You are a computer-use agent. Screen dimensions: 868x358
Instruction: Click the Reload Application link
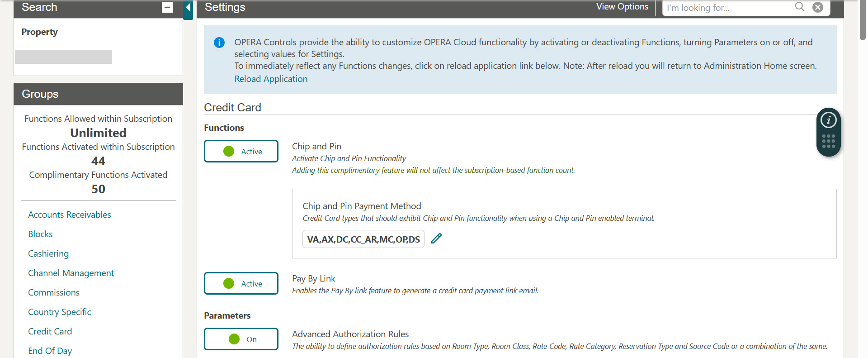tap(270, 78)
